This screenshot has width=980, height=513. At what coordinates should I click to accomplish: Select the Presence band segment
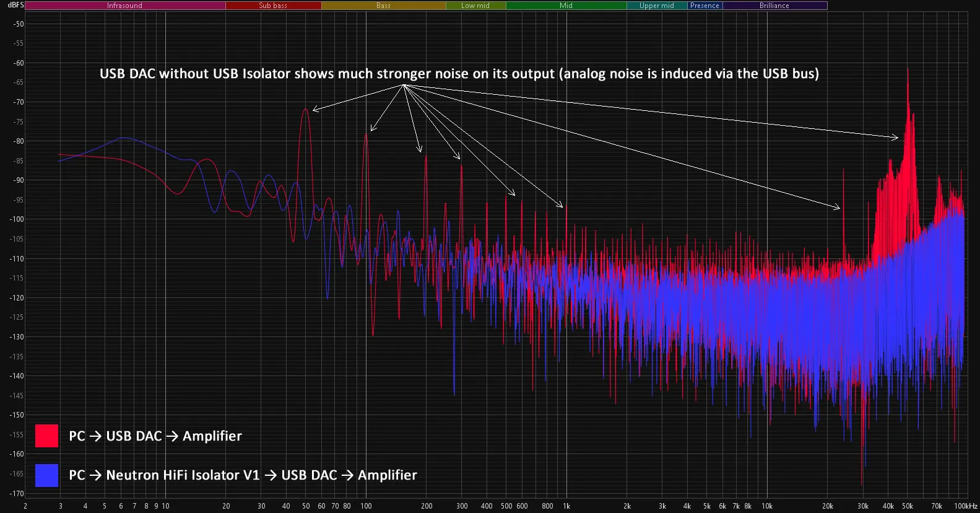pyautogui.click(x=705, y=6)
